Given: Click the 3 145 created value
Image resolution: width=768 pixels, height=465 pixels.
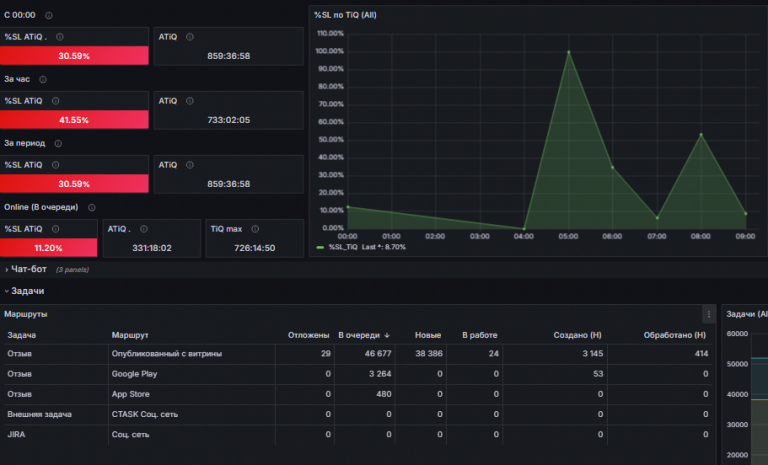Looking at the screenshot, I should 593,354.
